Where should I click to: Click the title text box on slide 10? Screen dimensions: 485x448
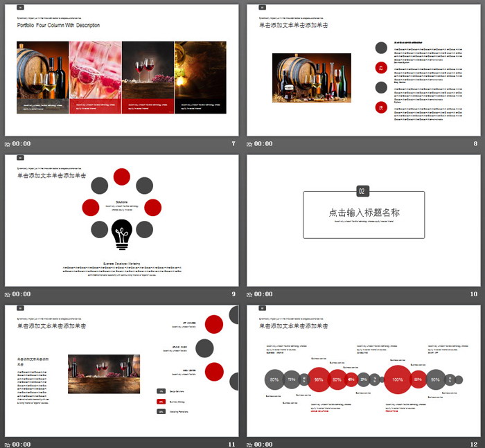coord(363,213)
